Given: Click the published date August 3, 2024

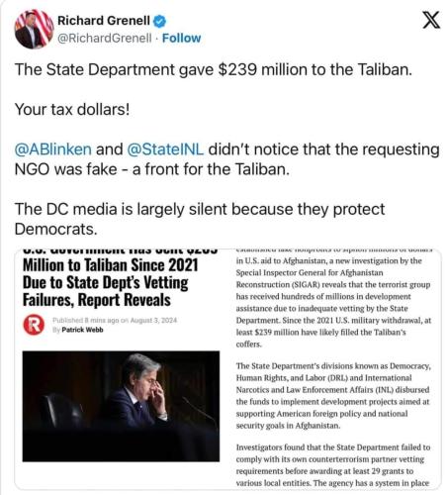Looking at the screenshot, I should [x=153, y=320].
